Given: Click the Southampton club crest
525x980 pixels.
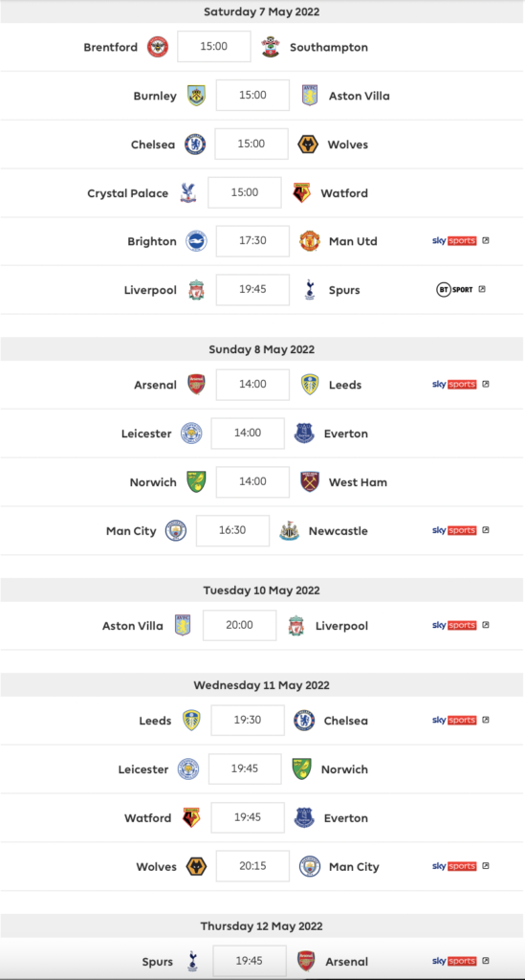Looking at the screenshot, I should click(271, 48).
